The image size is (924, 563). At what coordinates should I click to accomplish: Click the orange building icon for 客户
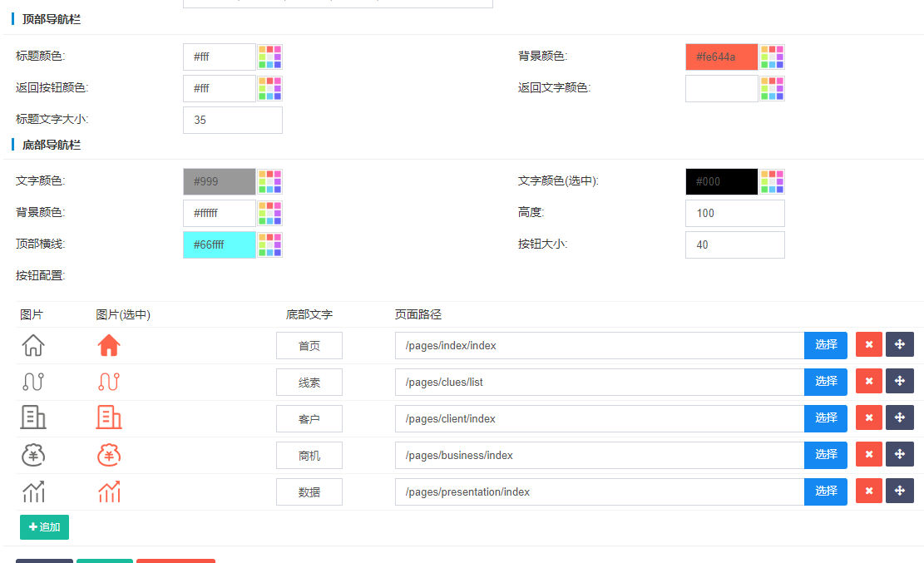(x=109, y=418)
